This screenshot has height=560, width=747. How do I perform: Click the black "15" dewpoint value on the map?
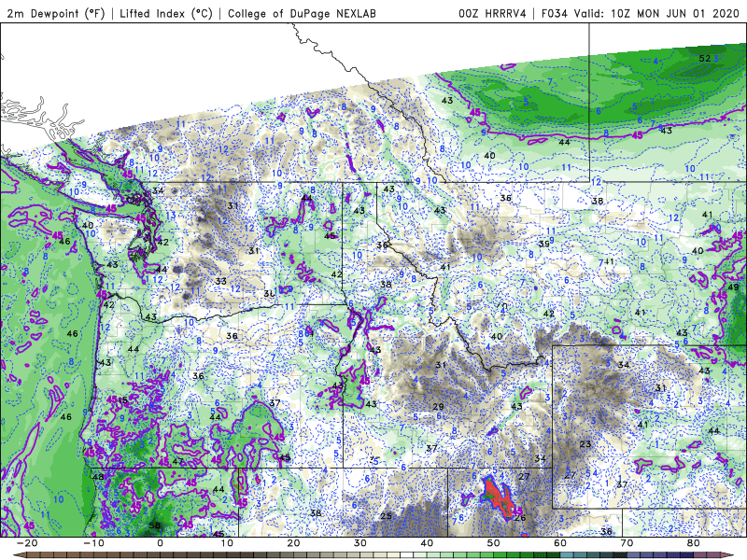[123, 399]
